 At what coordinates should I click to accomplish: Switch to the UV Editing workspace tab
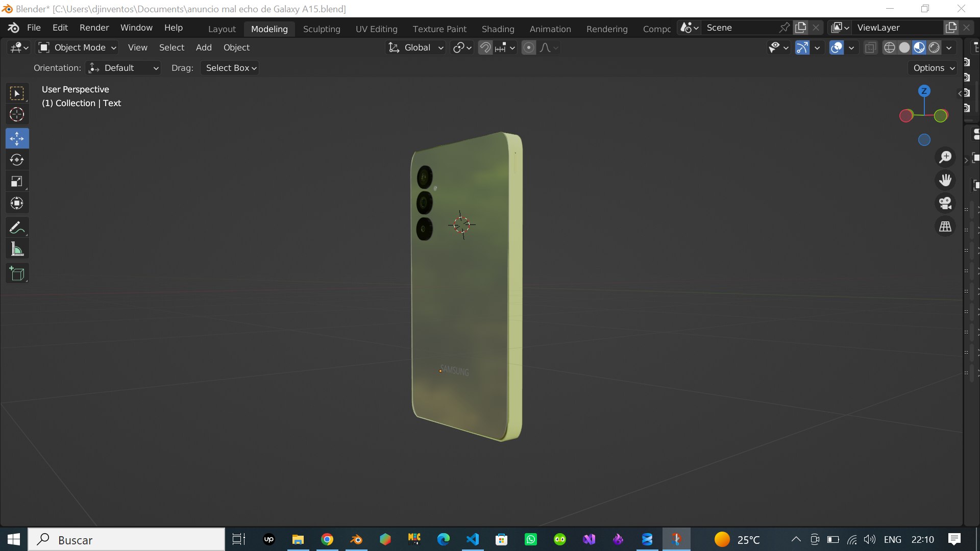click(377, 29)
